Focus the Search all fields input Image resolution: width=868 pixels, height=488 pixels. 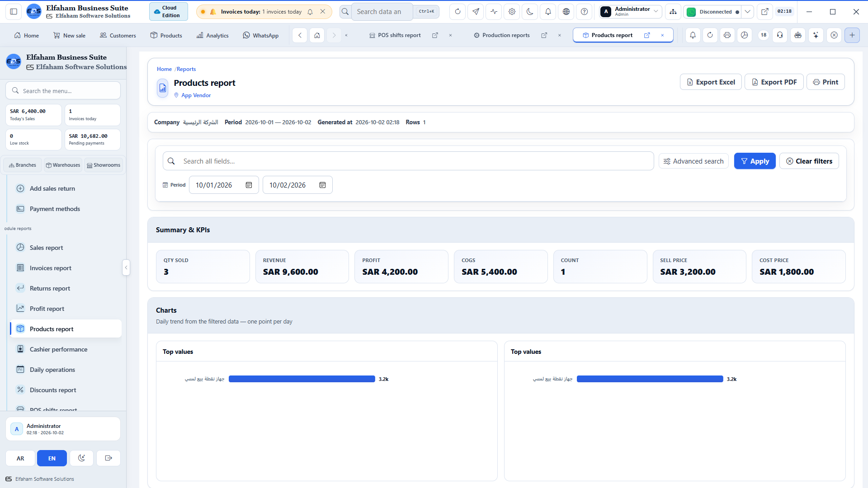tap(408, 161)
